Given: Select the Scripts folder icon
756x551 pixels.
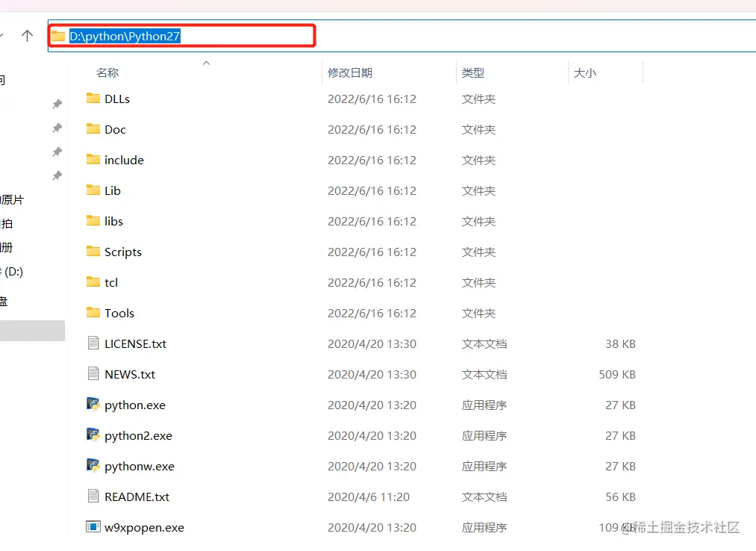Looking at the screenshot, I should [93, 252].
